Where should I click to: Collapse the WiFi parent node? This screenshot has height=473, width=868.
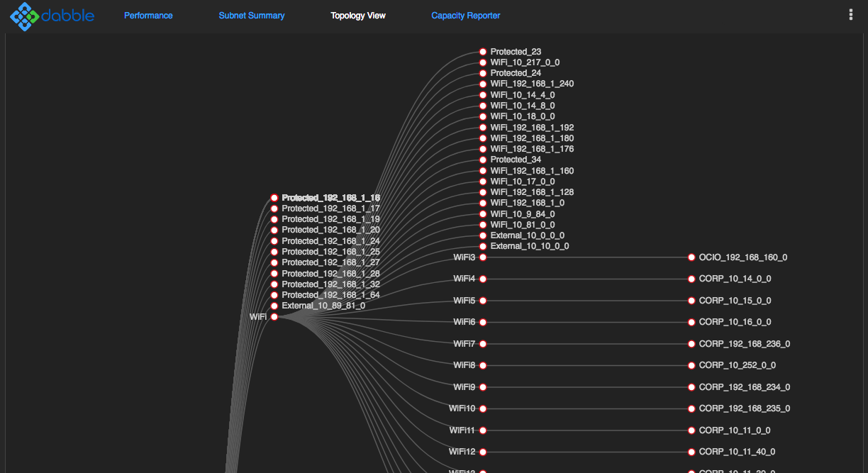tap(274, 317)
